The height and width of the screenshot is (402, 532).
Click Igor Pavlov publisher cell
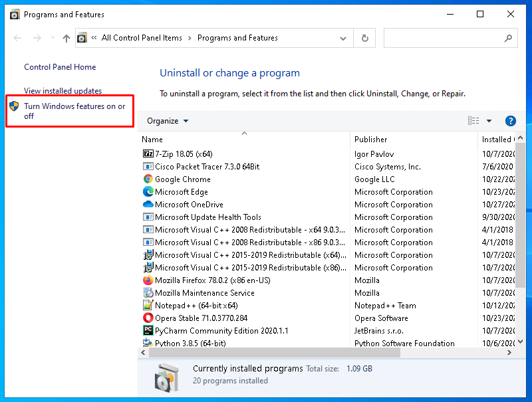point(374,154)
